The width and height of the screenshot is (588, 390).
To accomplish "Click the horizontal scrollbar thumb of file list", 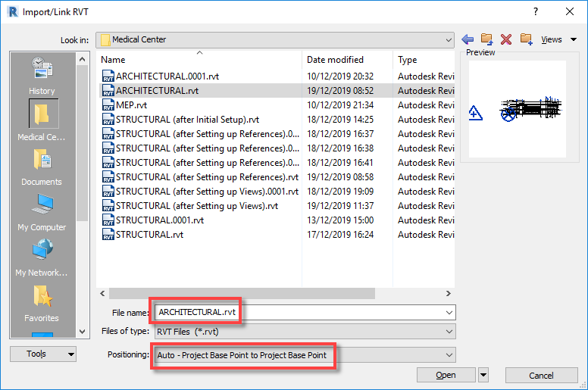I will [242, 293].
